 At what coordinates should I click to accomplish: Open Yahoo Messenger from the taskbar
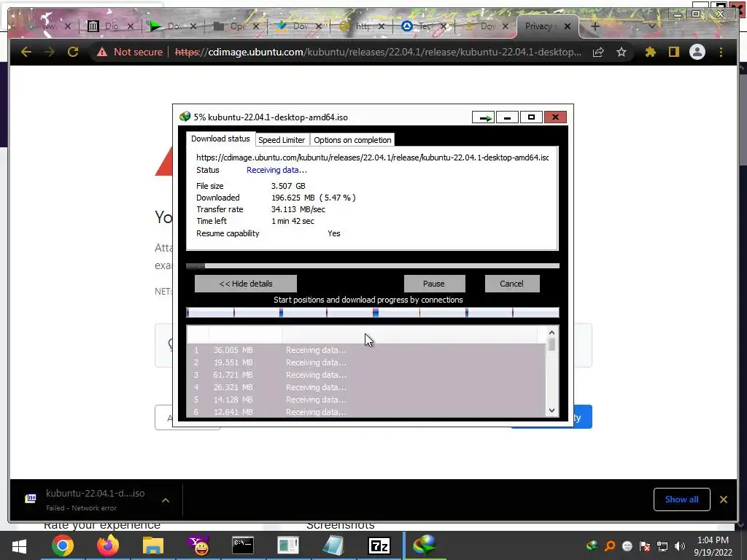[x=198, y=545]
